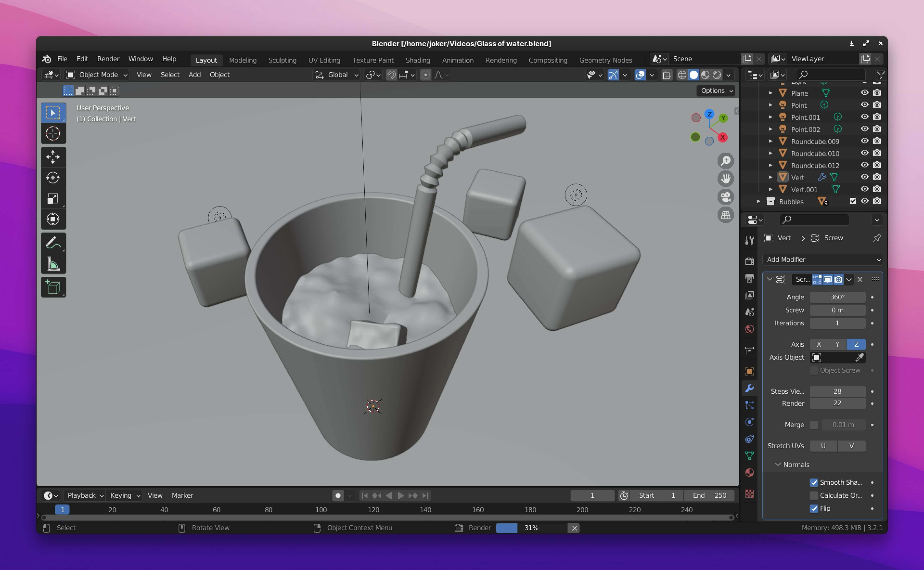The height and width of the screenshot is (570, 924).
Task: Choose the Add Cube tool
Action: [53, 287]
